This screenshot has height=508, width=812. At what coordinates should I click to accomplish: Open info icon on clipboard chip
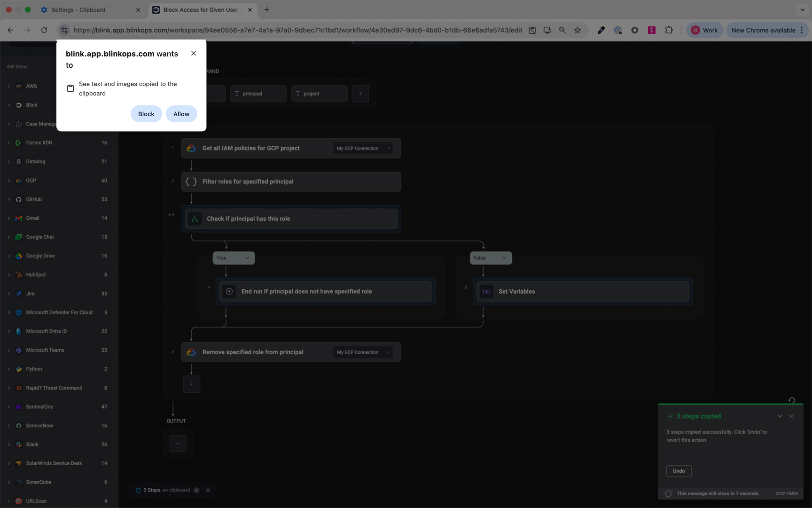[196, 490]
